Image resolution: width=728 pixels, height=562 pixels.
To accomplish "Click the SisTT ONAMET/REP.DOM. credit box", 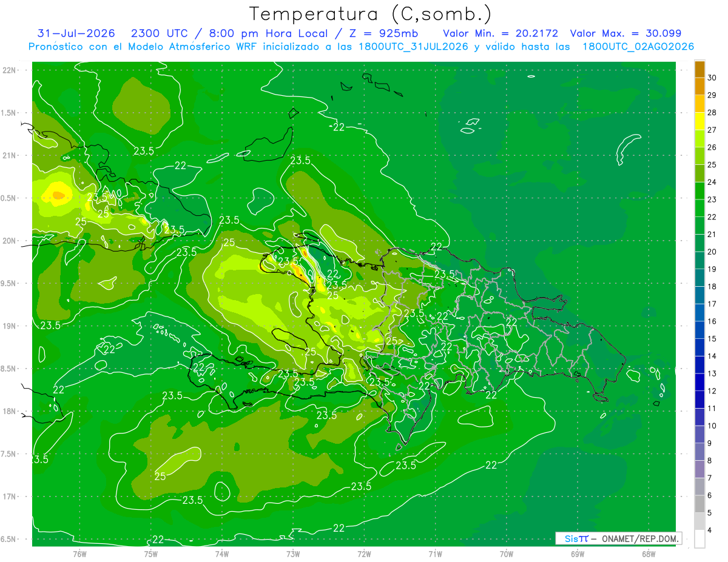I will click(x=618, y=538).
